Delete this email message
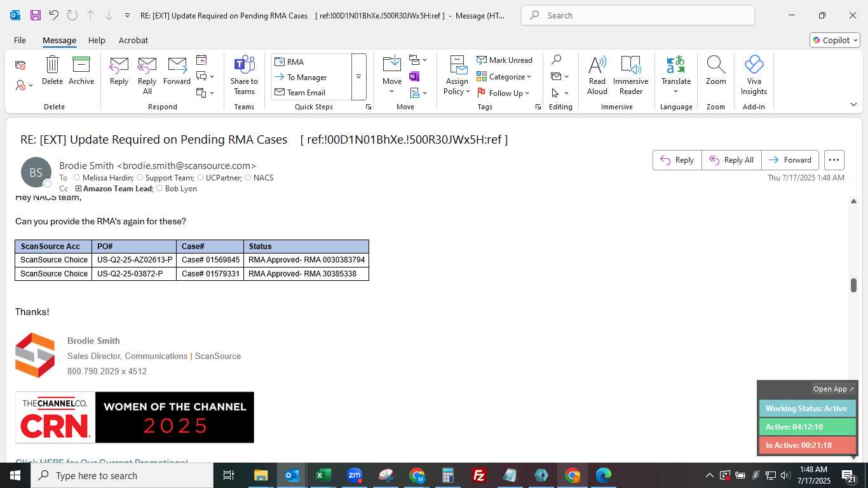The image size is (868, 488). point(52,71)
